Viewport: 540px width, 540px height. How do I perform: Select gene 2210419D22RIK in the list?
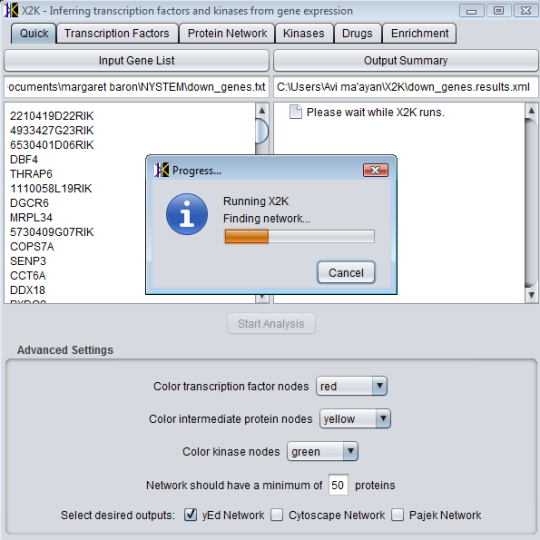click(52, 116)
